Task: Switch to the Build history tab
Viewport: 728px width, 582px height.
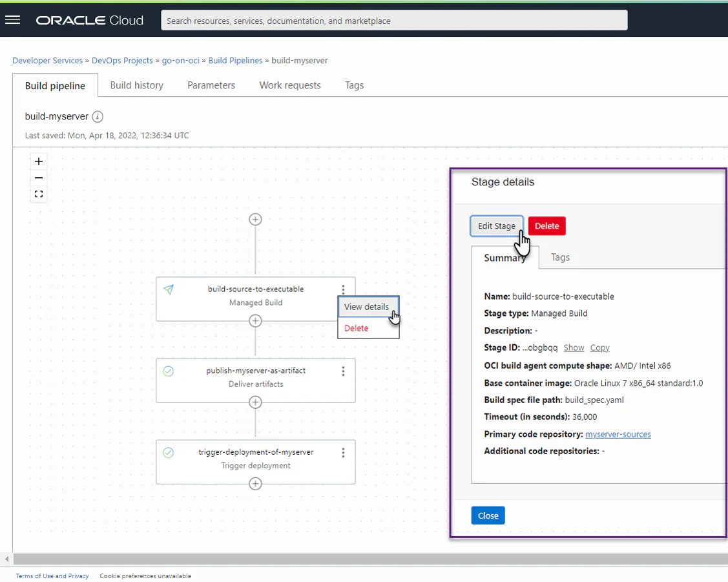Action: (x=136, y=85)
